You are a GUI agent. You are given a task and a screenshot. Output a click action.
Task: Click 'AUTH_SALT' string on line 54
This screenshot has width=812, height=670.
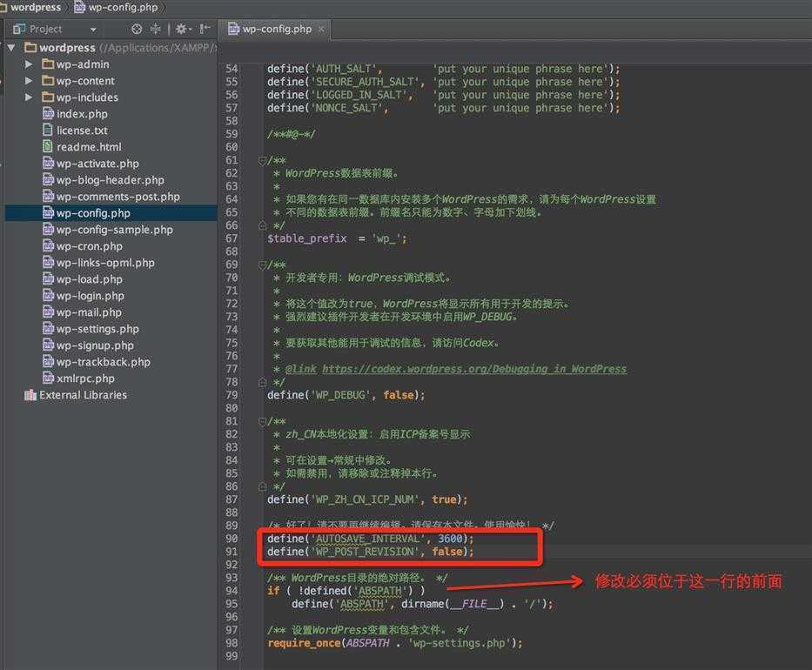(x=344, y=69)
